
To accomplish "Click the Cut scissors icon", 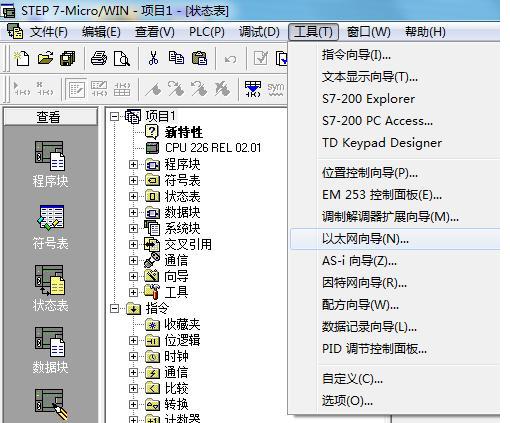I will (153, 58).
